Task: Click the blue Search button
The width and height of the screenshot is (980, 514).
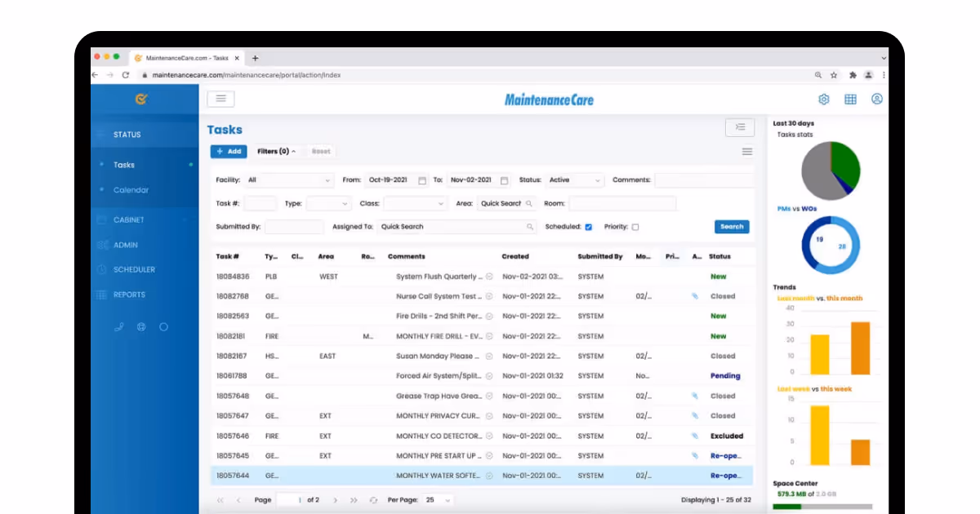Action: (x=732, y=227)
